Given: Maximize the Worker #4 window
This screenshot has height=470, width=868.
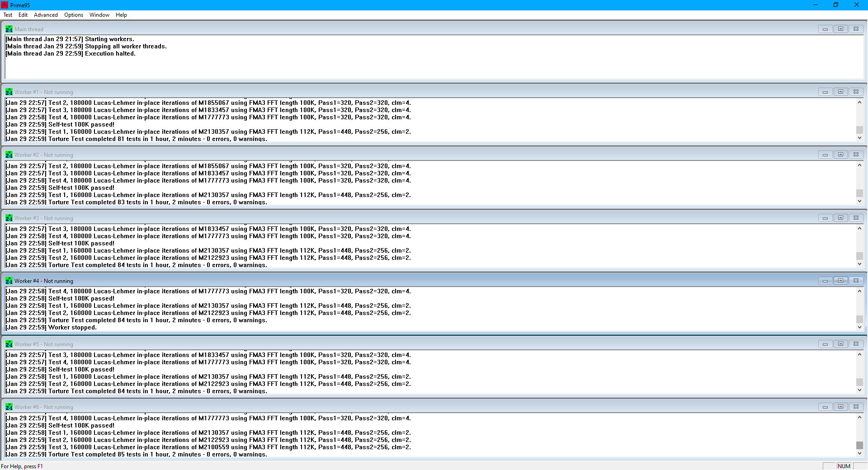Looking at the screenshot, I should click(x=840, y=281).
